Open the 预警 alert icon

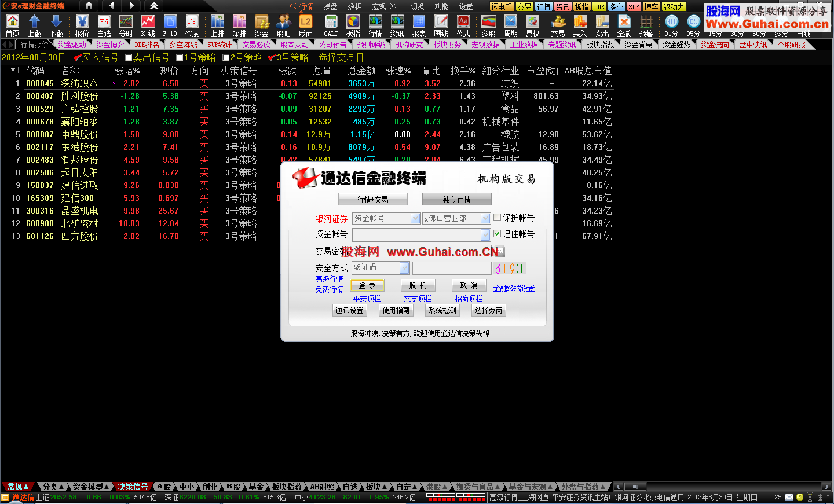[x=646, y=26]
